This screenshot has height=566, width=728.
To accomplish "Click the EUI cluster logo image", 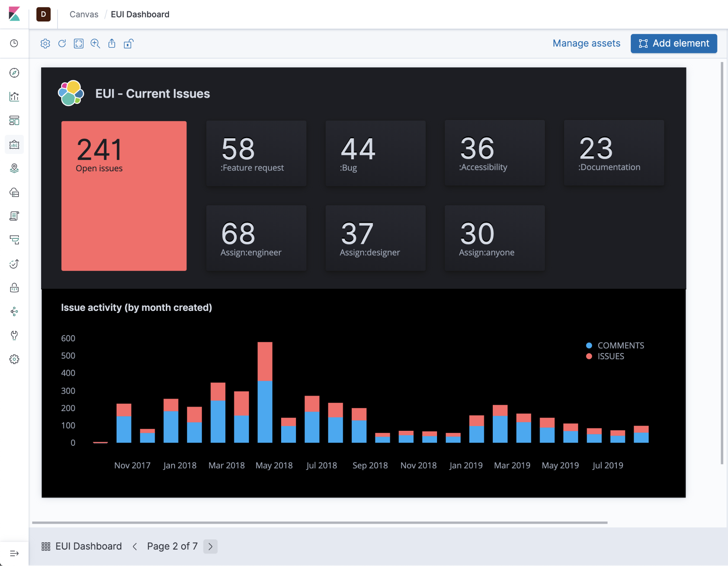I will [x=71, y=93].
